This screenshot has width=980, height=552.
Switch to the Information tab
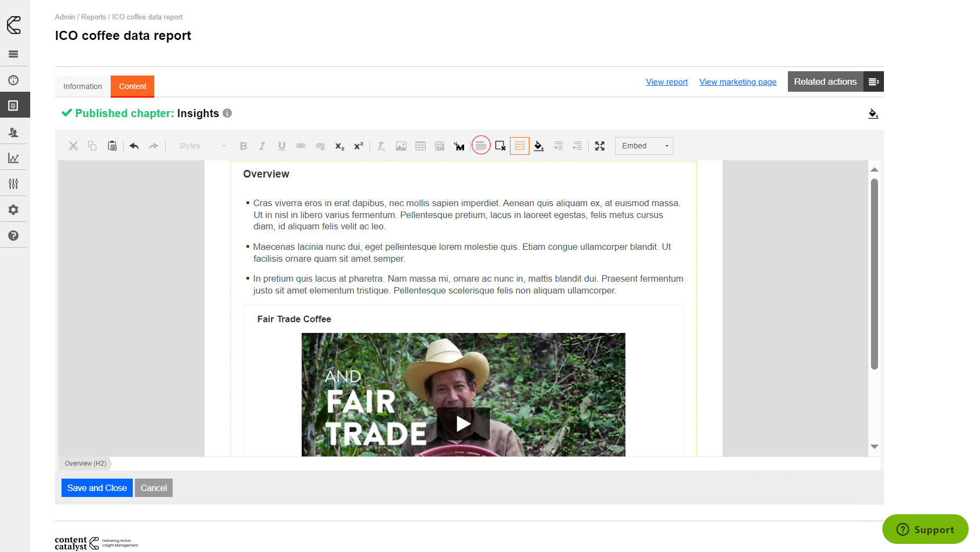[x=83, y=86]
